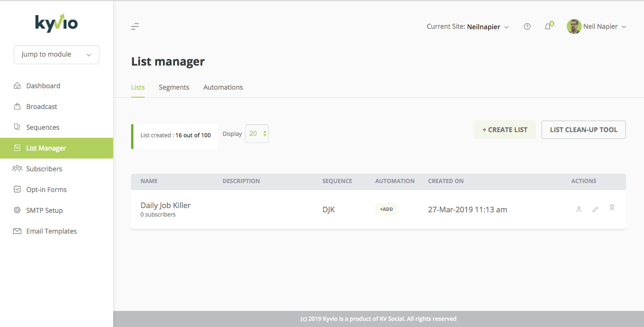Open Subscribers module
The width and height of the screenshot is (644, 327).
tap(57, 169)
